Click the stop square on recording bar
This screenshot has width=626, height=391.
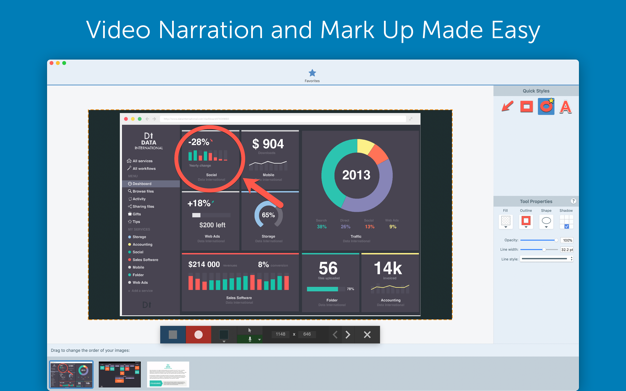tap(173, 335)
